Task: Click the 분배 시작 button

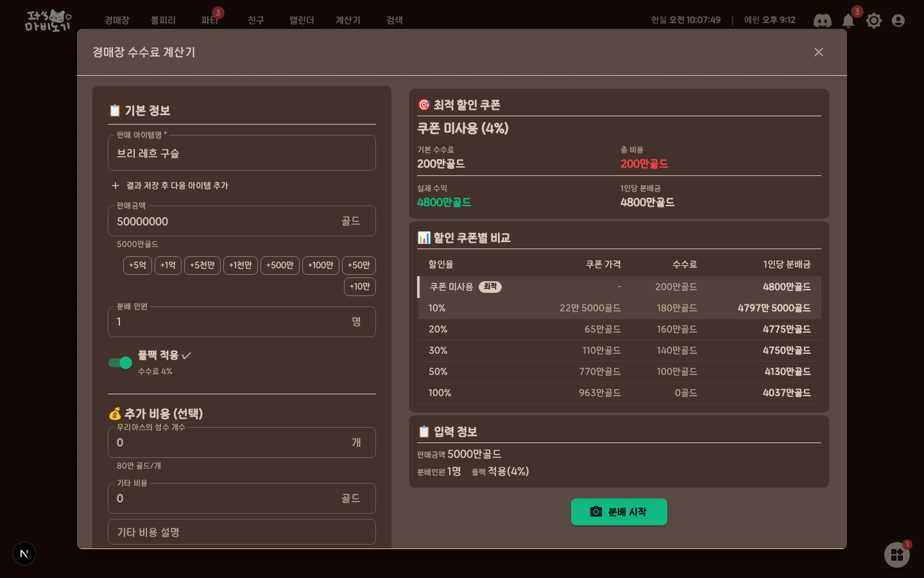Action: click(619, 512)
